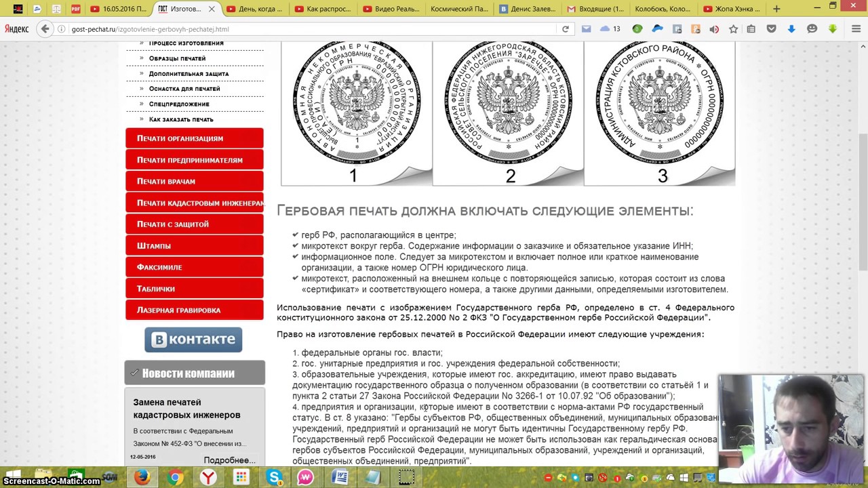
Task: Open 'Факсимиле' red menu button
Action: click(195, 267)
